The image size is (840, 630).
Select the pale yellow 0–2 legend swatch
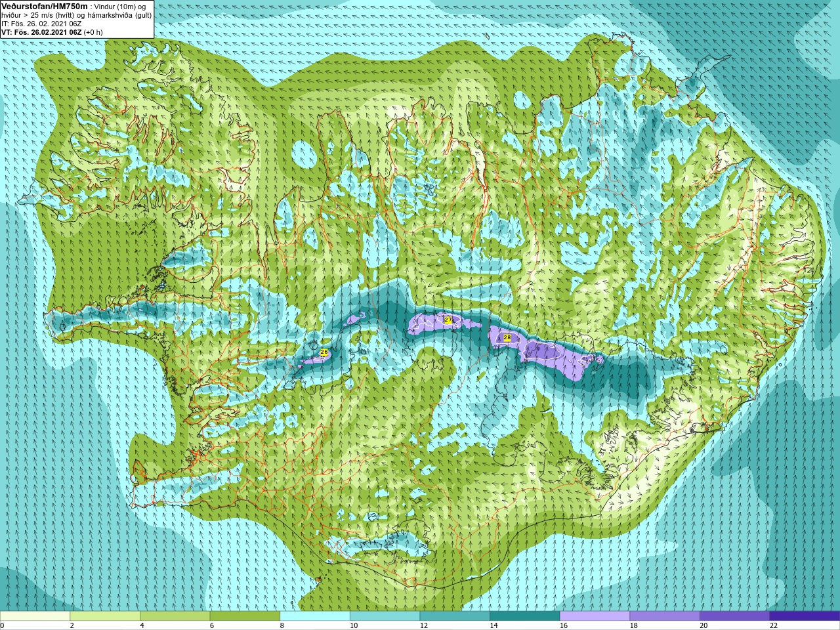click(x=35, y=616)
